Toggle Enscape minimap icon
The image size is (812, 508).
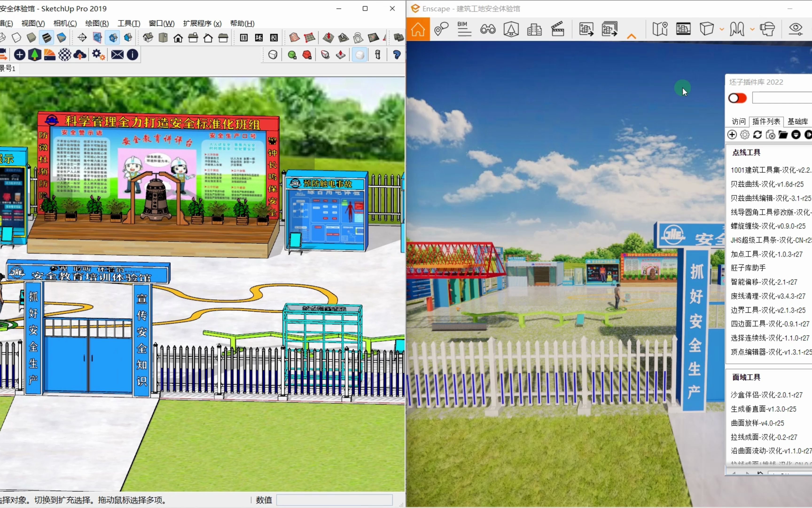[x=660, y=29]
